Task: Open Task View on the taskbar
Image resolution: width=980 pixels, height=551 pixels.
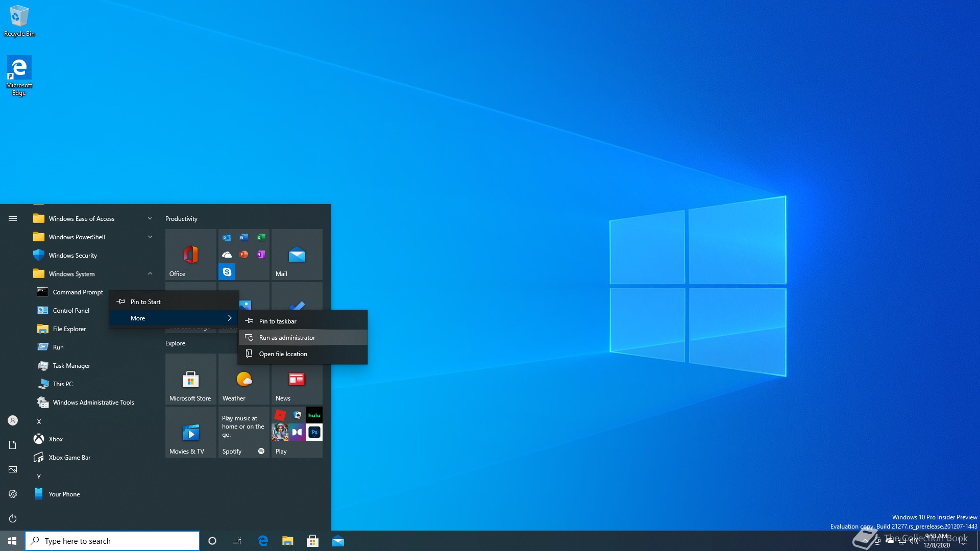Action: click(237, 541)
